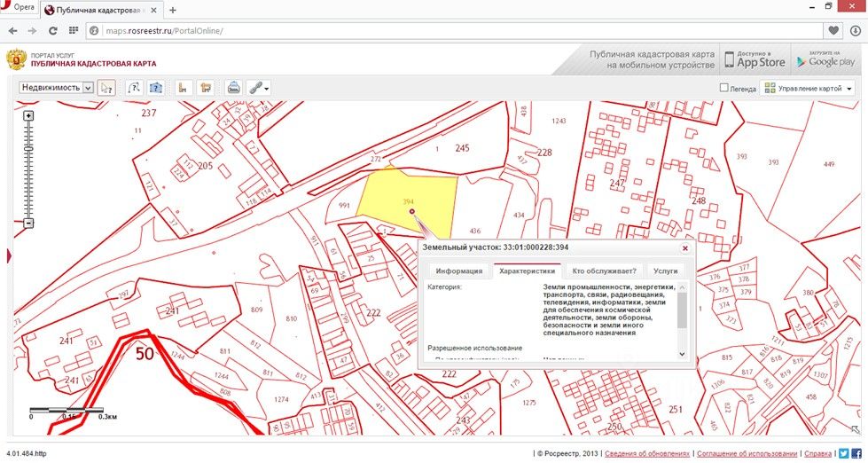868x463 pixels.
Task: Click parcel labeled 991 on map
Action: pyautogui.click(x=344, y=206)
